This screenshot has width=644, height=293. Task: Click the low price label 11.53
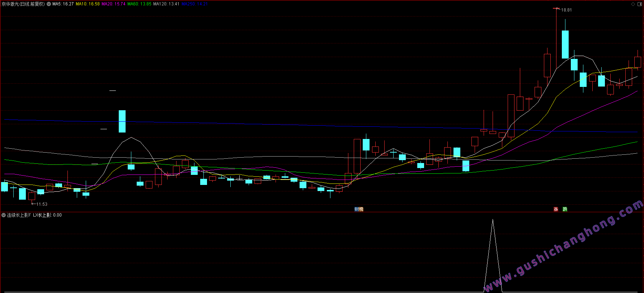pos(42,204)
